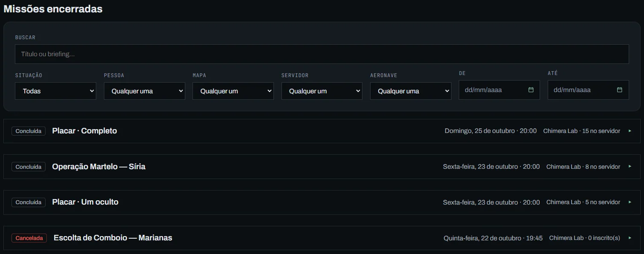Viewport: 644px width, 254px height.
Task: Click the date on the Placar · Um oculto row
Action: pos(492,202)
